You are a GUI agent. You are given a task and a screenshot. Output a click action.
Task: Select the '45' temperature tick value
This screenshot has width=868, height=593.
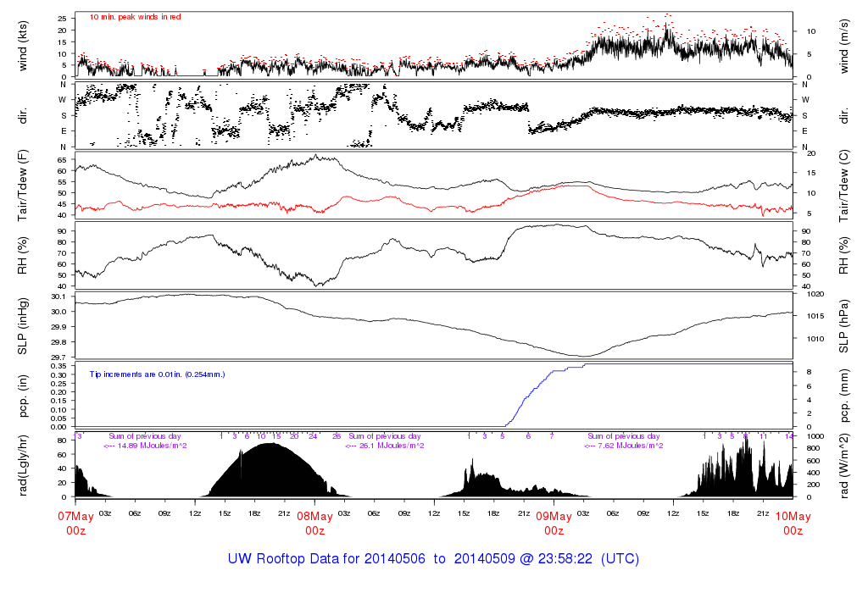pyautogui.click(x=63, y=204)
